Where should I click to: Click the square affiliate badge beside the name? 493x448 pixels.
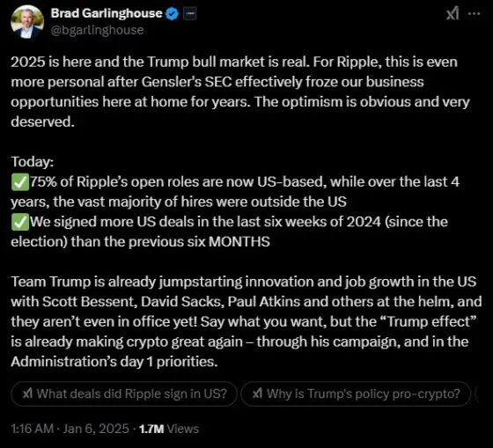pos(189,14)
